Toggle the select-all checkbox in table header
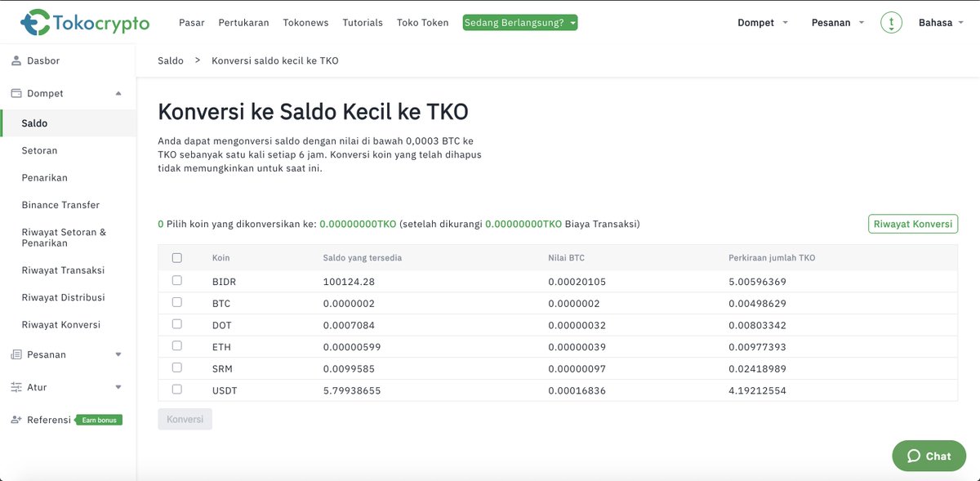 coord(177,258)
